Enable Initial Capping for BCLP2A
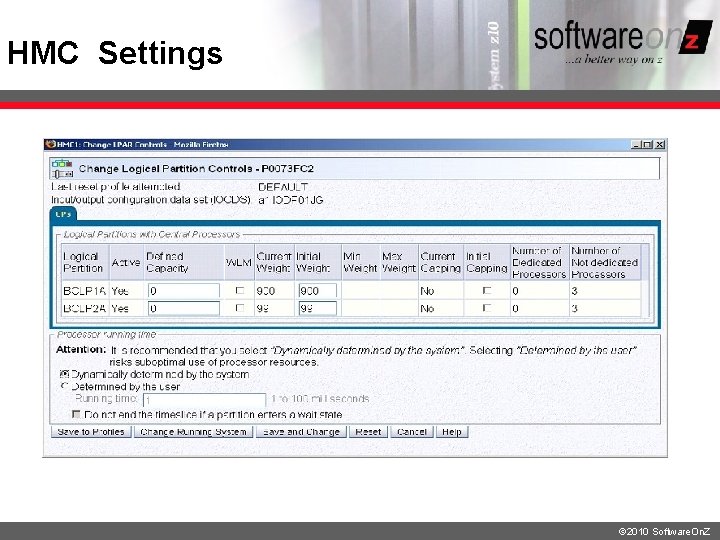Image resolution: width=720 pixels, height=540 pixels. click(x=487, y=308)
